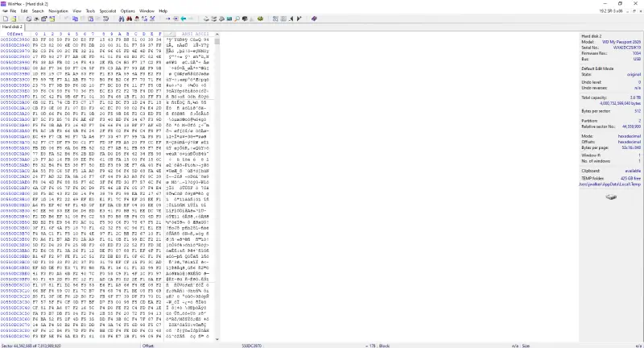The height and width of the screenshot is (348, 644).
Task: Click the Open Disk toolbar icon
Action: pyautogui.click(x=208, y=18)
